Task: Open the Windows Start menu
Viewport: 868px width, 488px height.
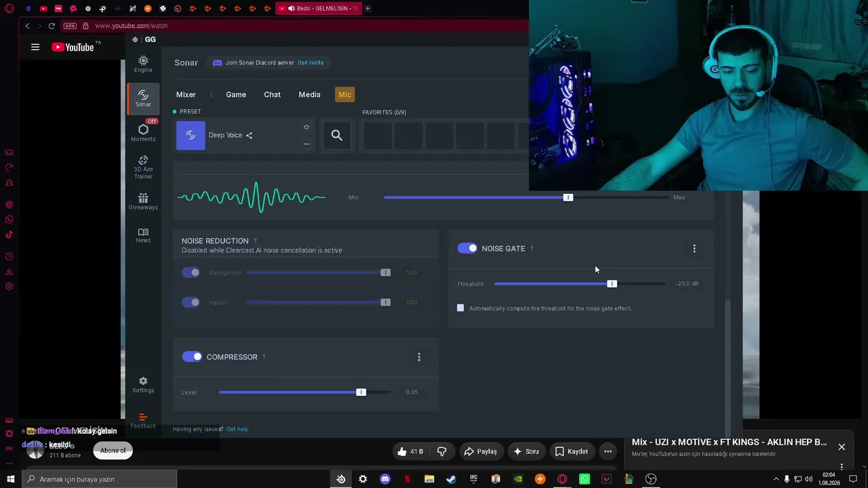Action: click(x=10, y=479)
